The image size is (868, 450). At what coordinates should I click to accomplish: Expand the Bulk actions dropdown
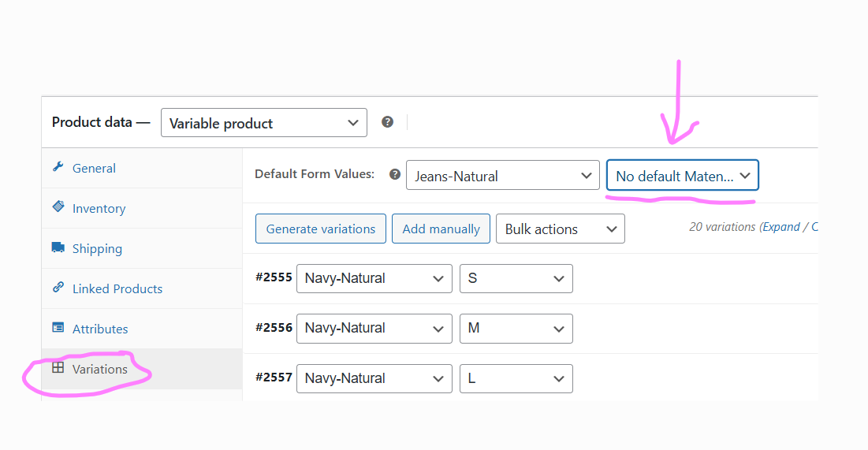560,229
